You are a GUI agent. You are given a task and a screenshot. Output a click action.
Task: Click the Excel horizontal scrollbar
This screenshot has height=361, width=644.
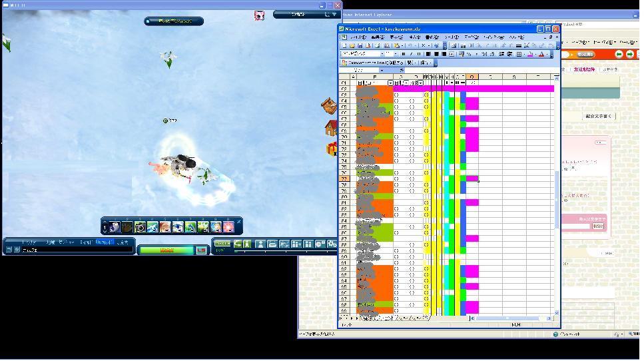click(511, 318)
